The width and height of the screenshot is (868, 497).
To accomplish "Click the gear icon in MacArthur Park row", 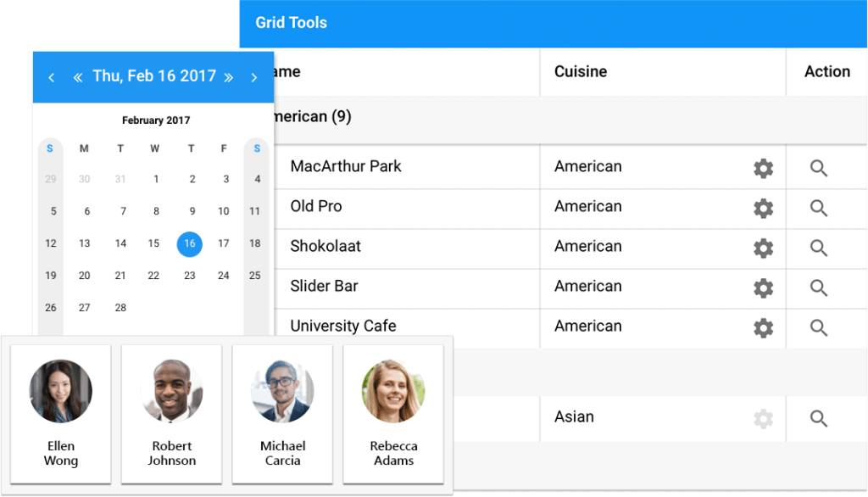I will coord(764,169).
